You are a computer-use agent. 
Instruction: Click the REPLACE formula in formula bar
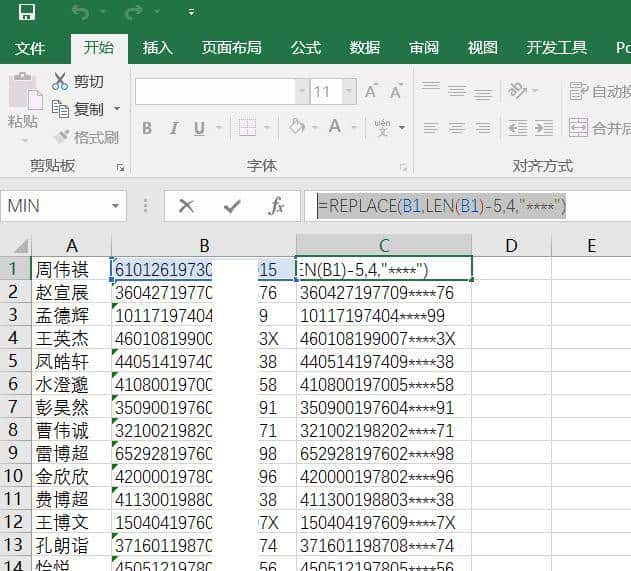click(441, 206)
